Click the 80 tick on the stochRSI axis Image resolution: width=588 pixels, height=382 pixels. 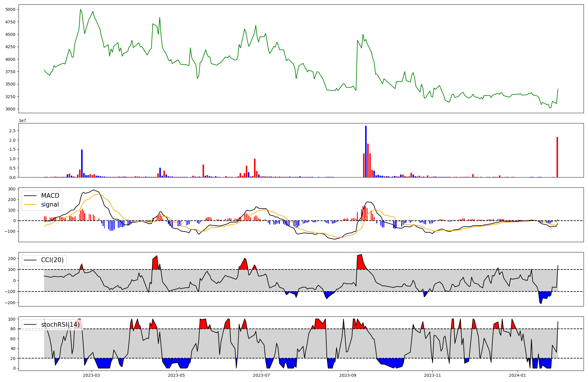13,329
